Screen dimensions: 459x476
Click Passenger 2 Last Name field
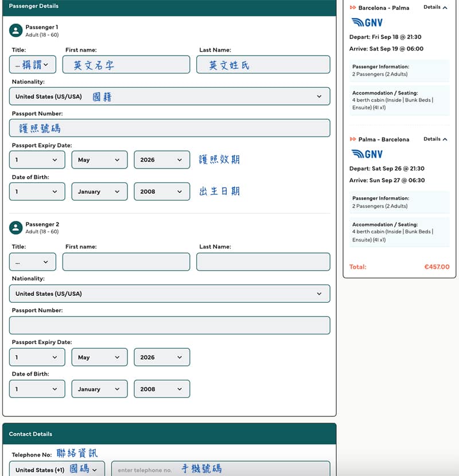click(x=263, y=262)
